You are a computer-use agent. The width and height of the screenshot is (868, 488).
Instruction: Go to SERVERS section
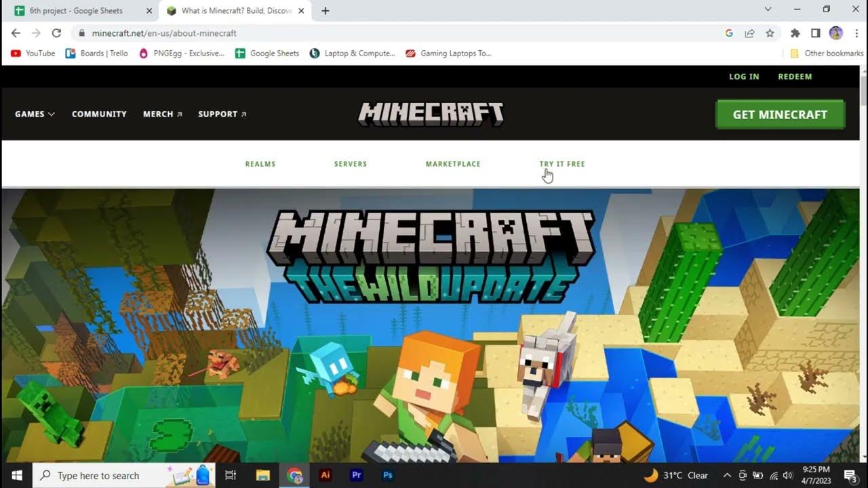click(351, 164)
